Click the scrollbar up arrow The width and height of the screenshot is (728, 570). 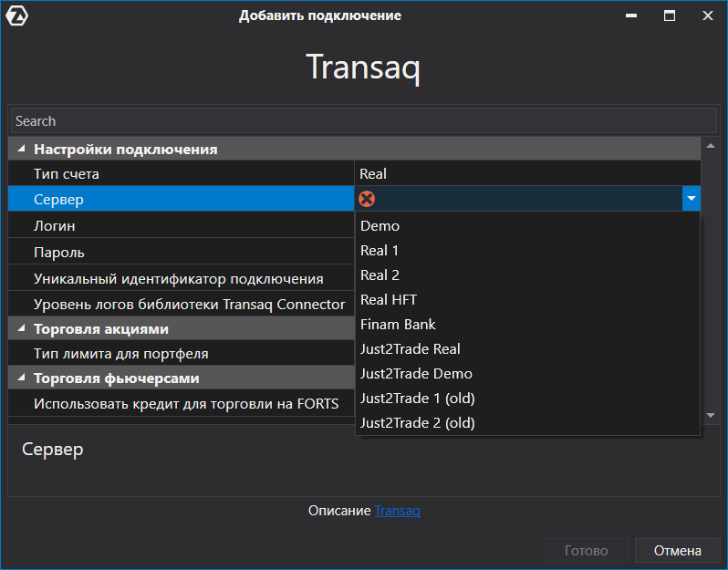click(x=711, y=146)
